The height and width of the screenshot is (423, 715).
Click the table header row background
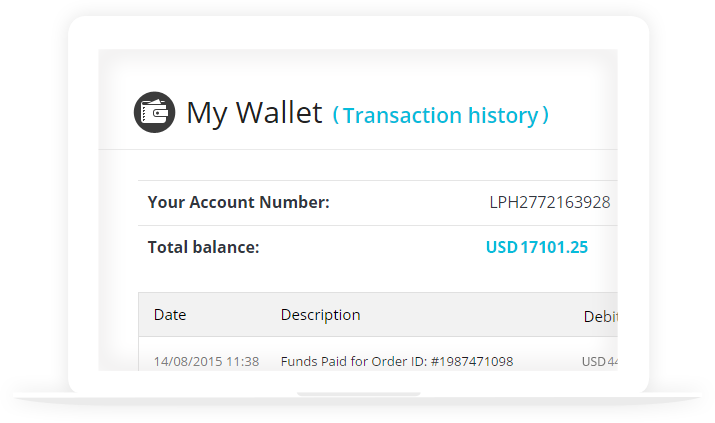tap(378, 315)
